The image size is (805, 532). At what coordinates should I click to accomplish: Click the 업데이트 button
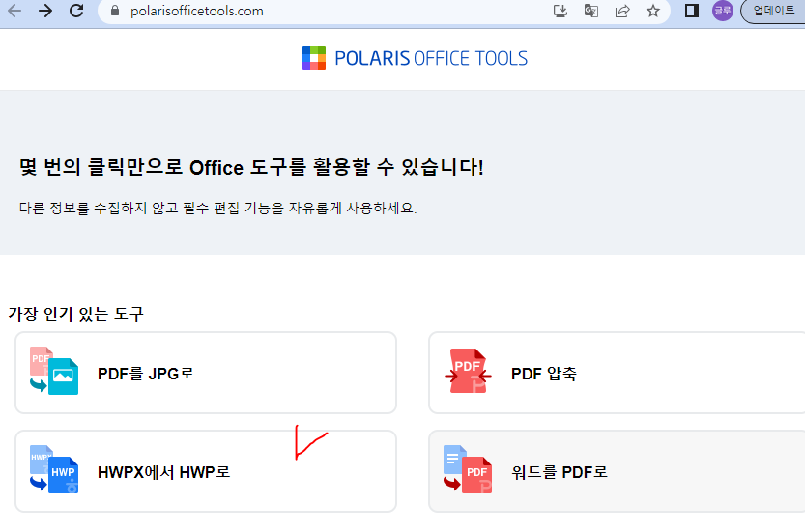pos(773,11)
